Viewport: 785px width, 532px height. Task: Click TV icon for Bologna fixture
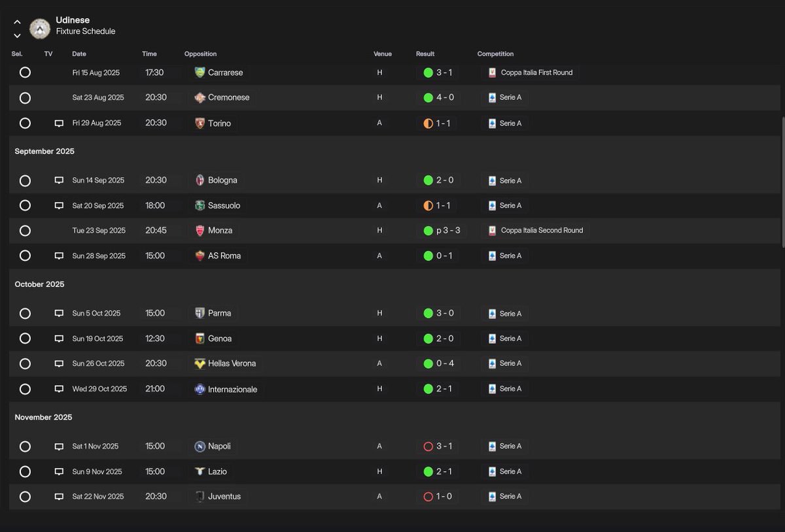click(59, 180)
